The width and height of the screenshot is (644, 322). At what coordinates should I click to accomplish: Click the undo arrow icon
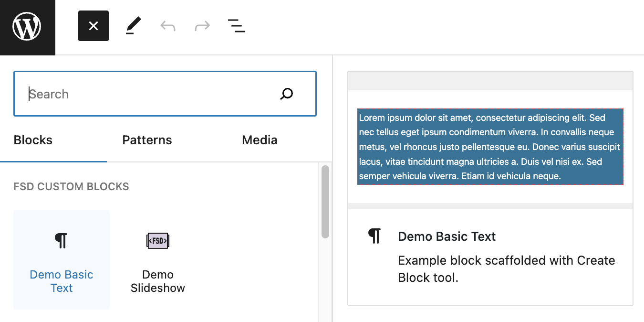[167, 26]
